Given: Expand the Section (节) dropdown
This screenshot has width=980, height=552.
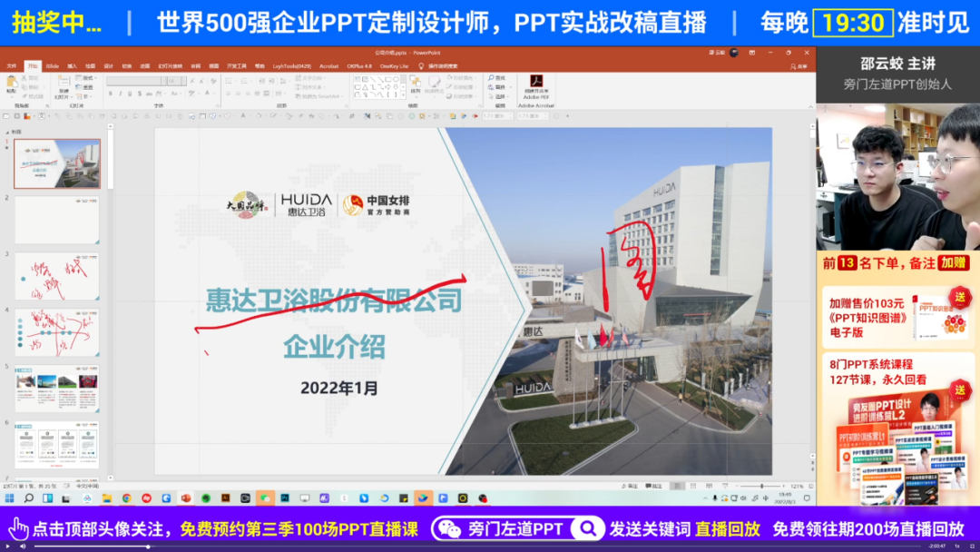Looking at the screenshot, I should (x=82, y=95).
